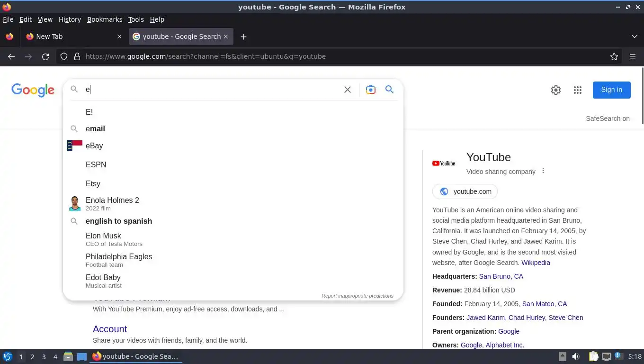Report inappropriate predictions link
This screenshot has width=644, height=364.
pyautogui.click(x=358, y=296)
